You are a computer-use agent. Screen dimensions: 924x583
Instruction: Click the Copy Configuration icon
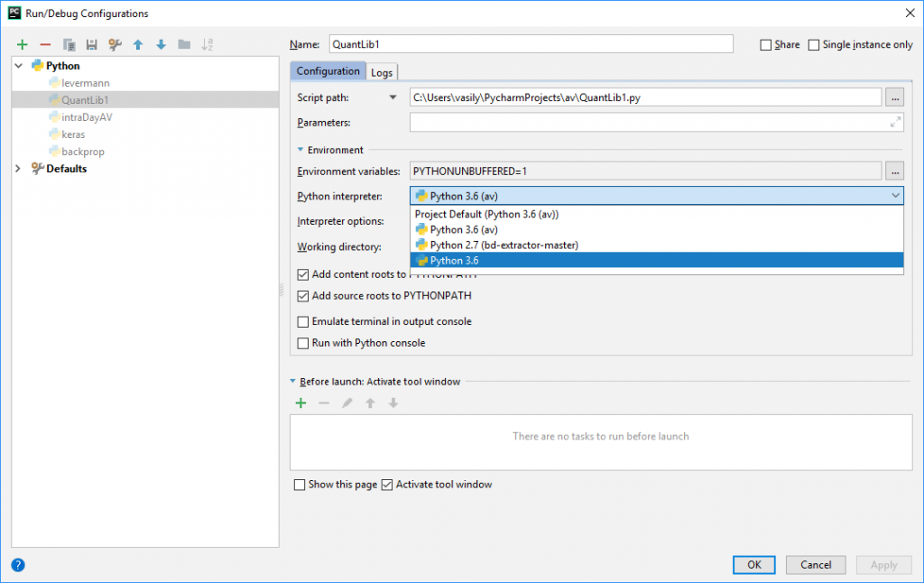(69, 44)
